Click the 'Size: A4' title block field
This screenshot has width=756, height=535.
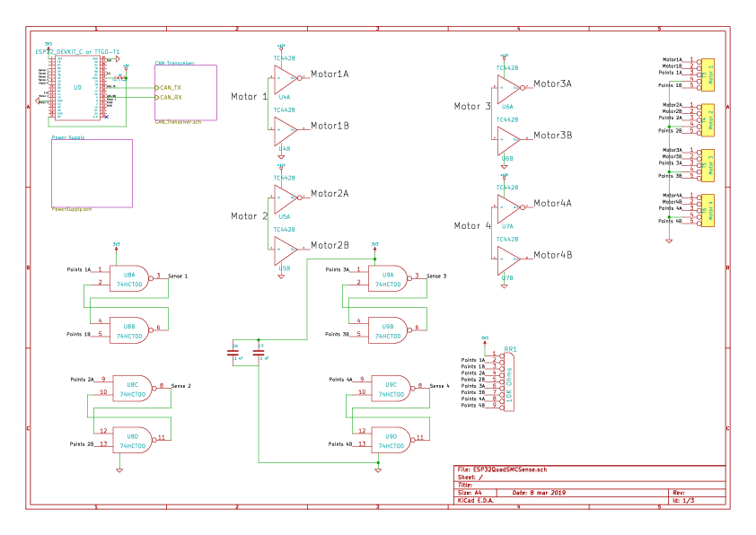coord(470,493)
